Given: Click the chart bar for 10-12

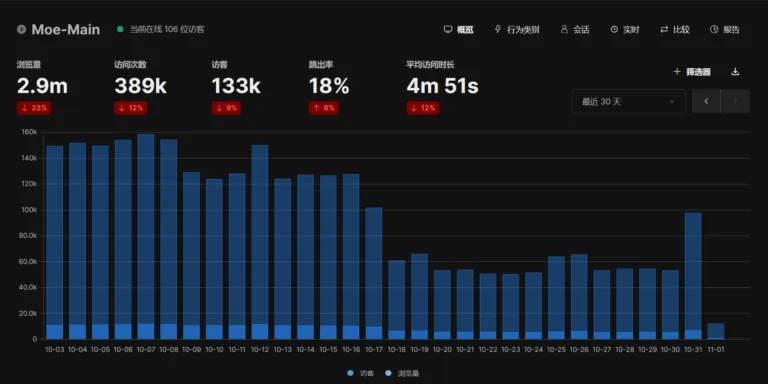Looking at the screenshot, I should pyautogui.click(x=260, y=242).
